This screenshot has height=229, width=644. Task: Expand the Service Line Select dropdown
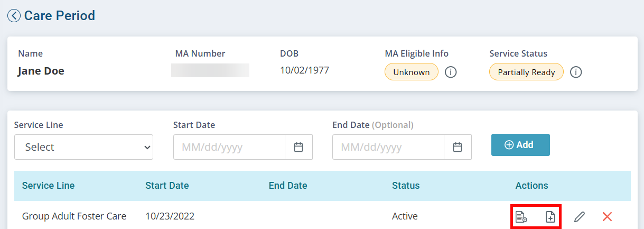tap(83, 147)
